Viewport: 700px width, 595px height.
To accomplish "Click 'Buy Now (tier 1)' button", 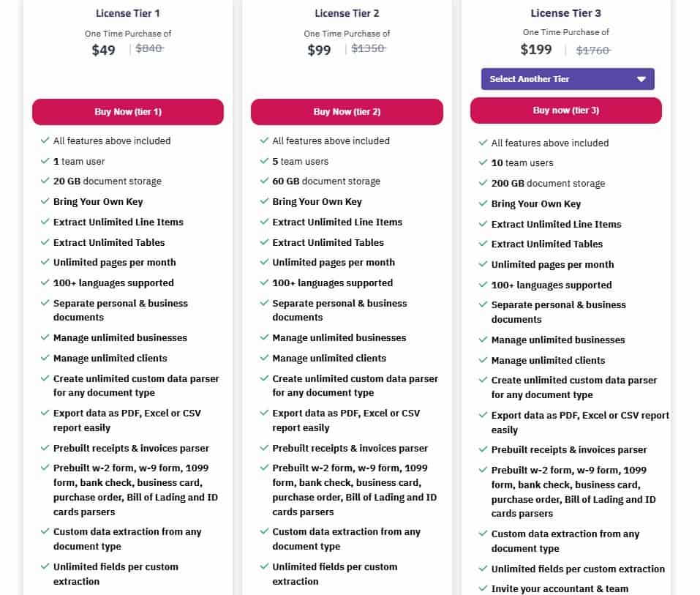I will coord(127,112).
